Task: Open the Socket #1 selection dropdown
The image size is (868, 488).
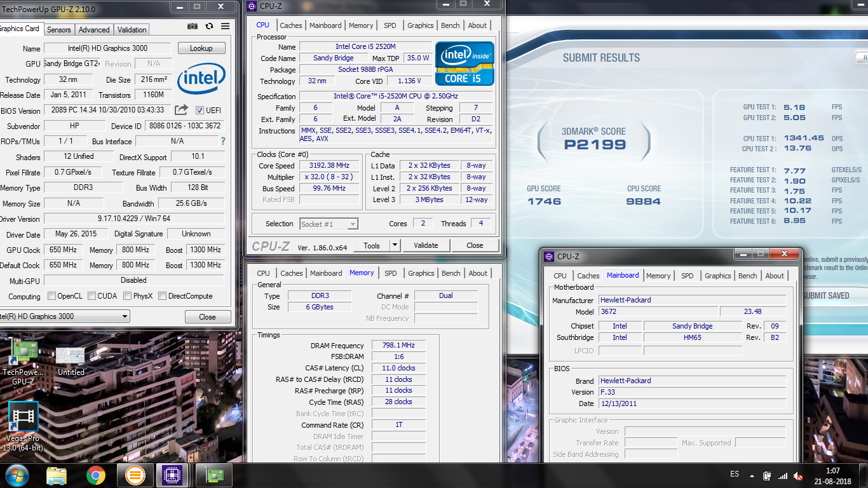Action: coord(329,224)
